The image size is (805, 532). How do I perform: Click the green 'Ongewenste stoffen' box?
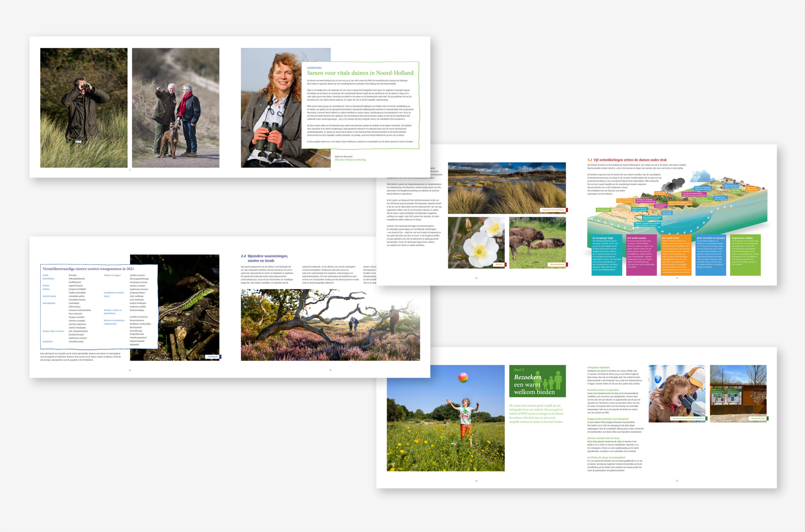click(x=745, y=255)
